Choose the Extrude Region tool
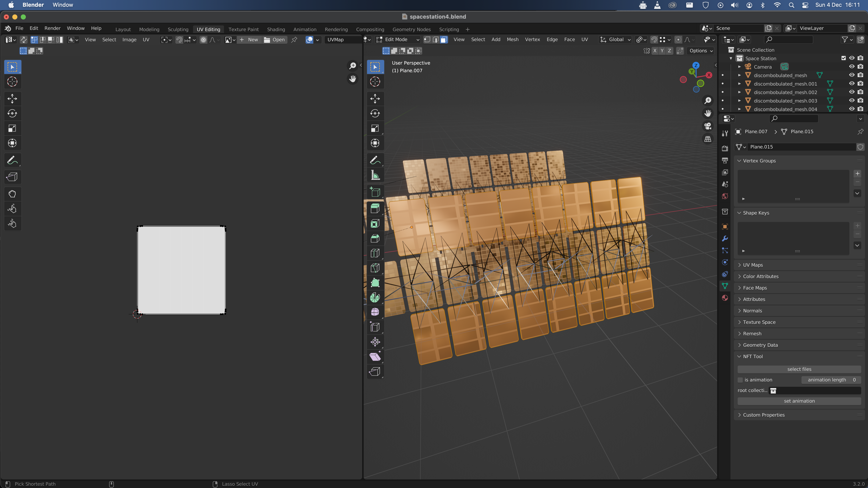Screen dimensions: 868x488 (375, 208)
